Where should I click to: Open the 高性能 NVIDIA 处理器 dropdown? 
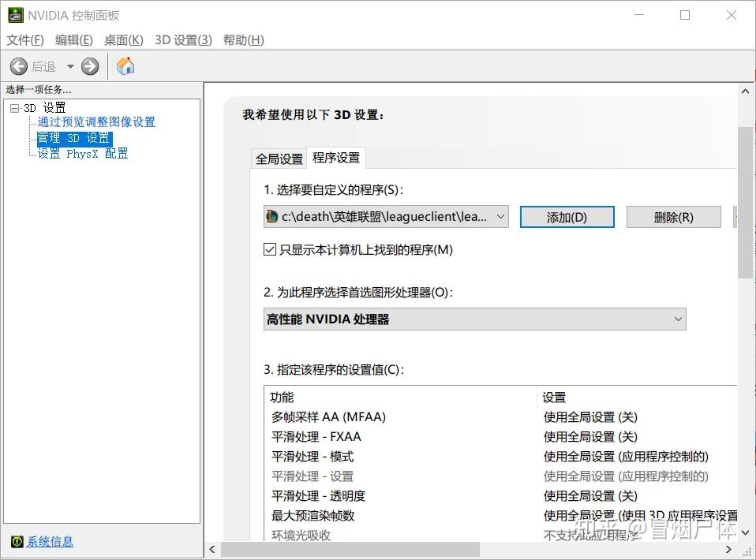point(475,319)
